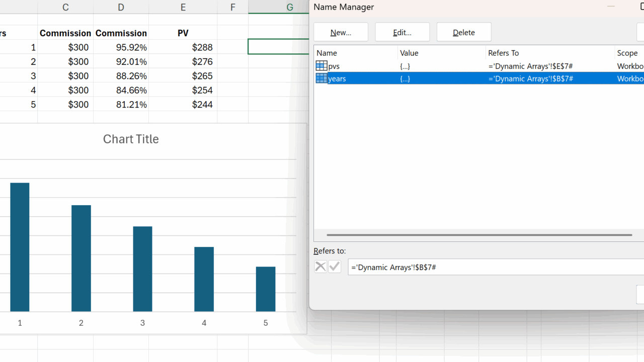The image size is (644, 362).
Task: Click the cancel X icon beside Refers to
Action: pyautogui.click(x=320, y=266)
